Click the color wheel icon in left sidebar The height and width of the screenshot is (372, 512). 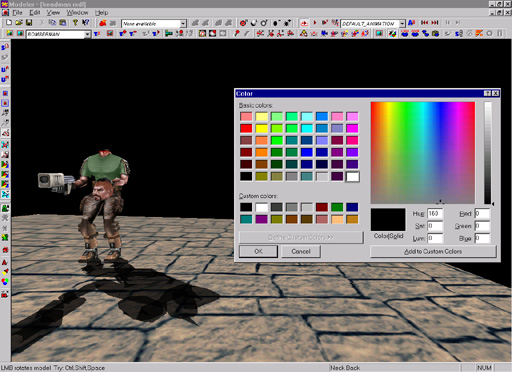click(x=5, y=282)
